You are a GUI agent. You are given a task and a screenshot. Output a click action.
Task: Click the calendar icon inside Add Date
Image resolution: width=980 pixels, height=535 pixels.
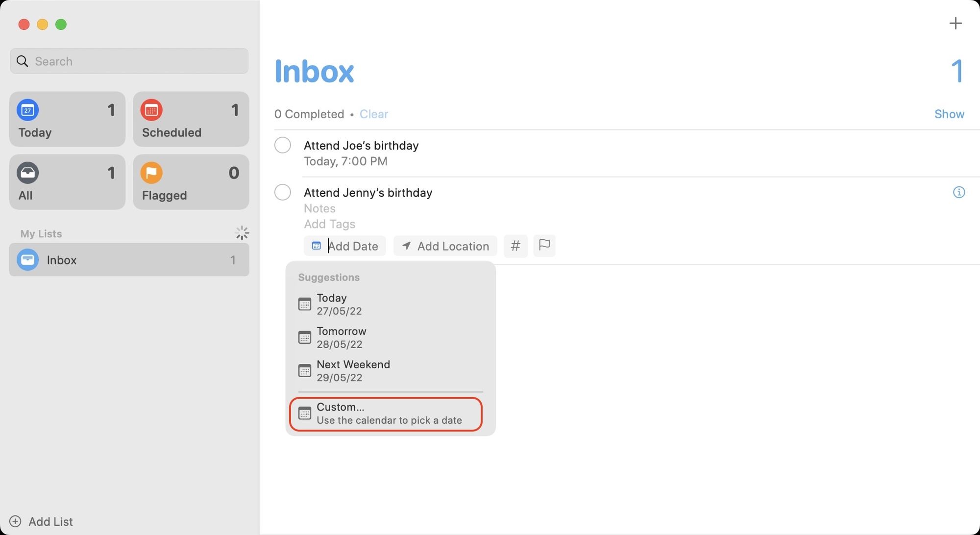[x=316, y=246]
